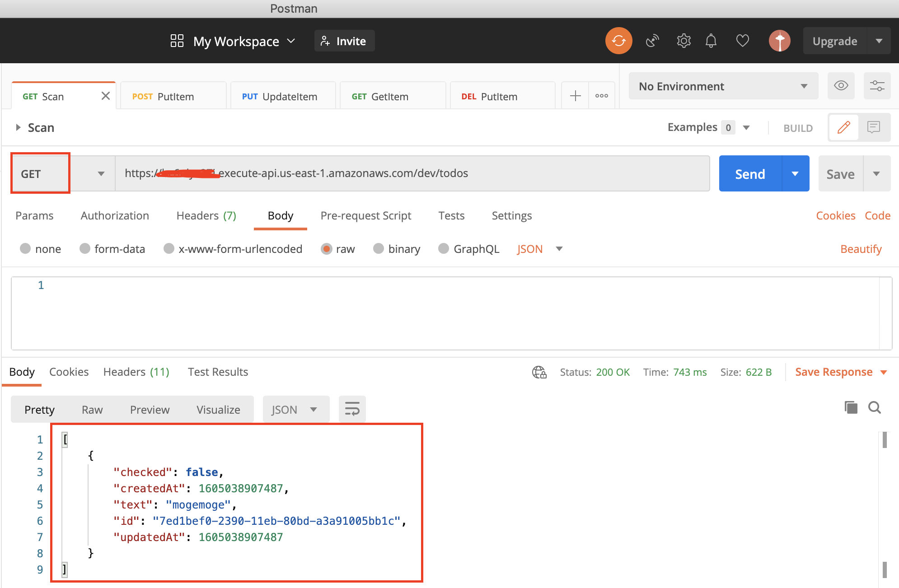Screen dimensions: 899x588
Task: Choose the binary body radio option
Action: [x=379, y=249]
